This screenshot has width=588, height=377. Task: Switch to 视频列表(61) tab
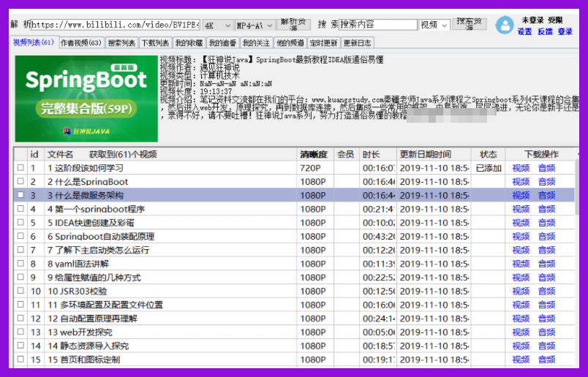(34, 42)
